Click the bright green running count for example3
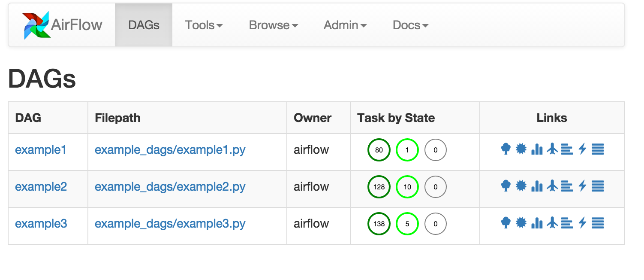 pyautogui.click(x=407, y=223)
